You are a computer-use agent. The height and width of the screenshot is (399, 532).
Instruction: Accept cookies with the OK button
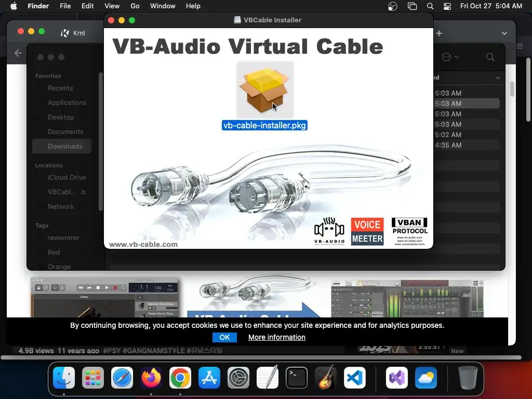point(224,337)
